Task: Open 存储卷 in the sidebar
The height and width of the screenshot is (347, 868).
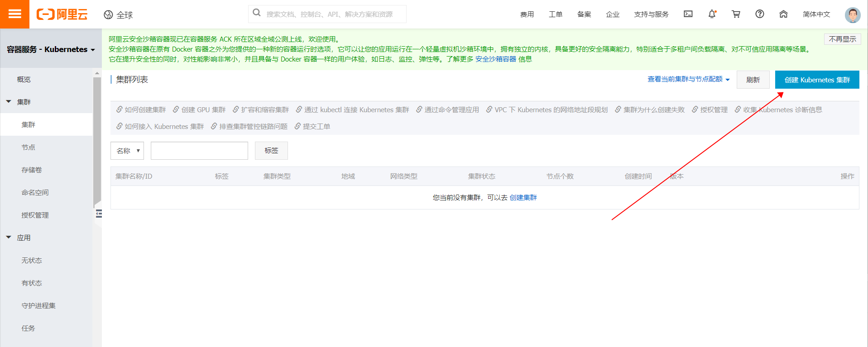Action: coord(32,170)
